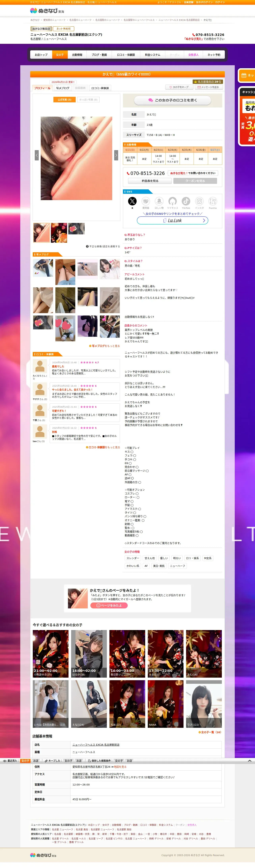
Task: Write a review via この女の子の口コミを書く
Action: (172, 100)
